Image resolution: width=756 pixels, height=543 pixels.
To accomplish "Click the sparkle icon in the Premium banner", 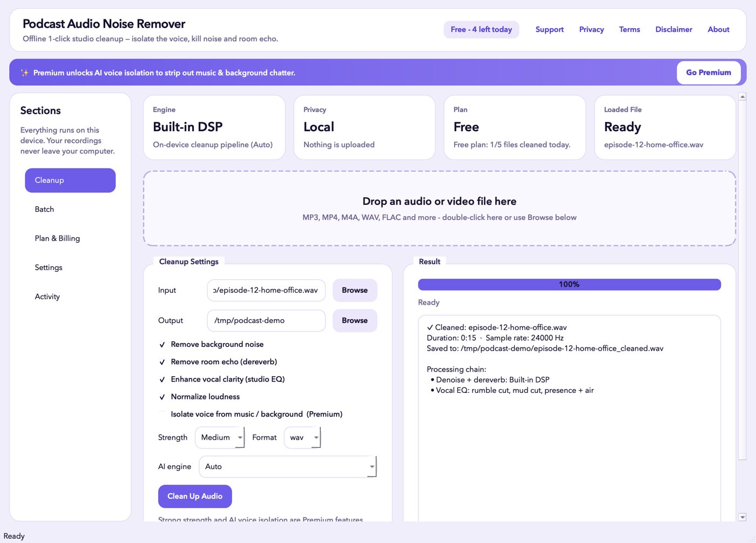I will [x=24, y=72].
